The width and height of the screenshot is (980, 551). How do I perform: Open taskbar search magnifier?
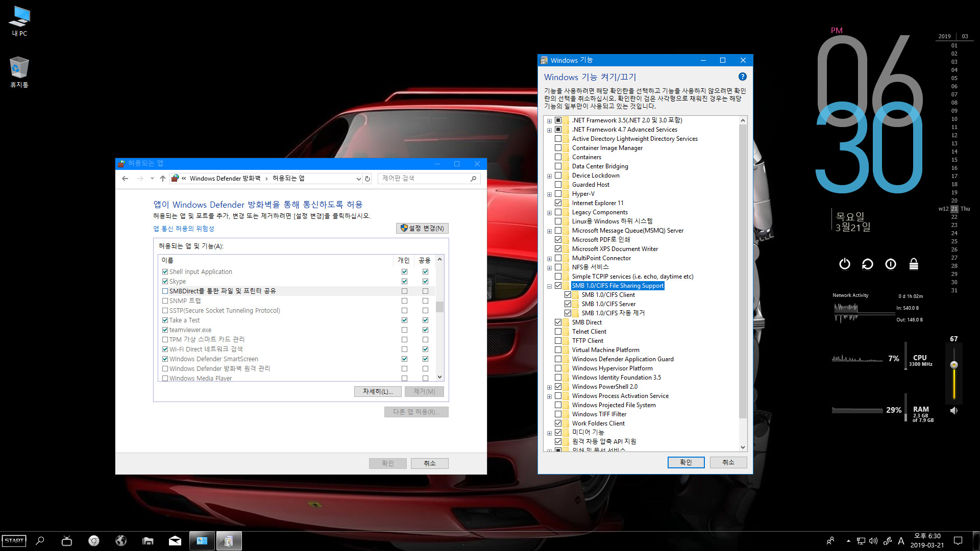[40, 541]
